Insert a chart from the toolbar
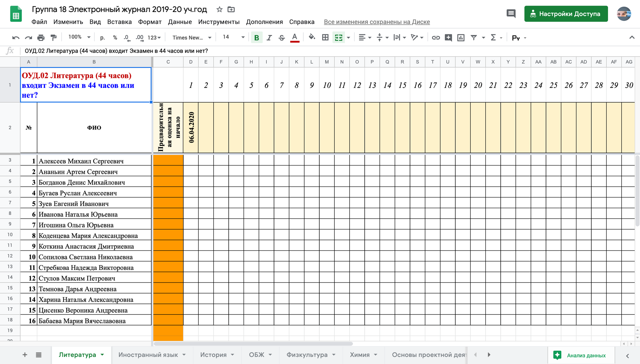 coord(461,38)
